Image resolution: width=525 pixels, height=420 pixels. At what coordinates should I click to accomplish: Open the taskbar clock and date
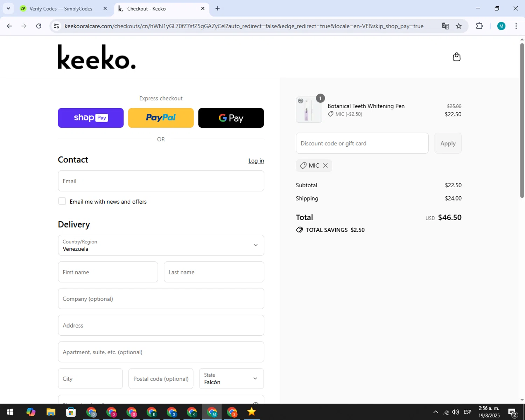point(489,412)
